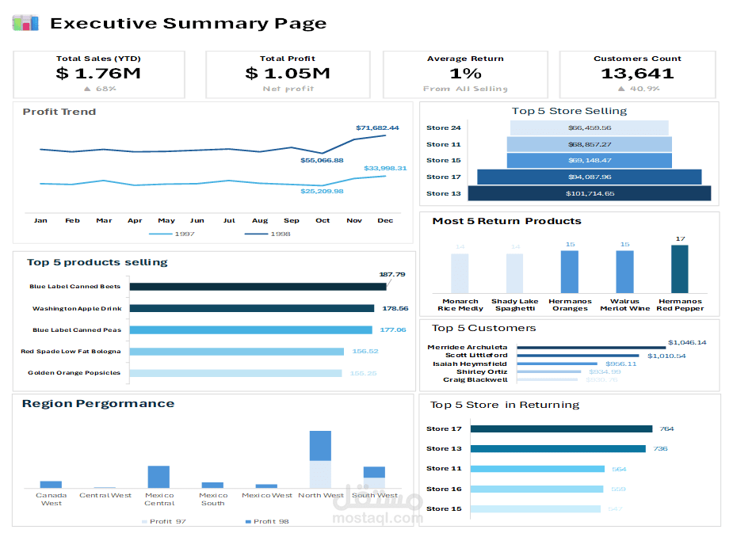Click the Merridee Archuleta customer bar
Image resolution: width=756 pixels, height=537 pixels.
point(591,348)
